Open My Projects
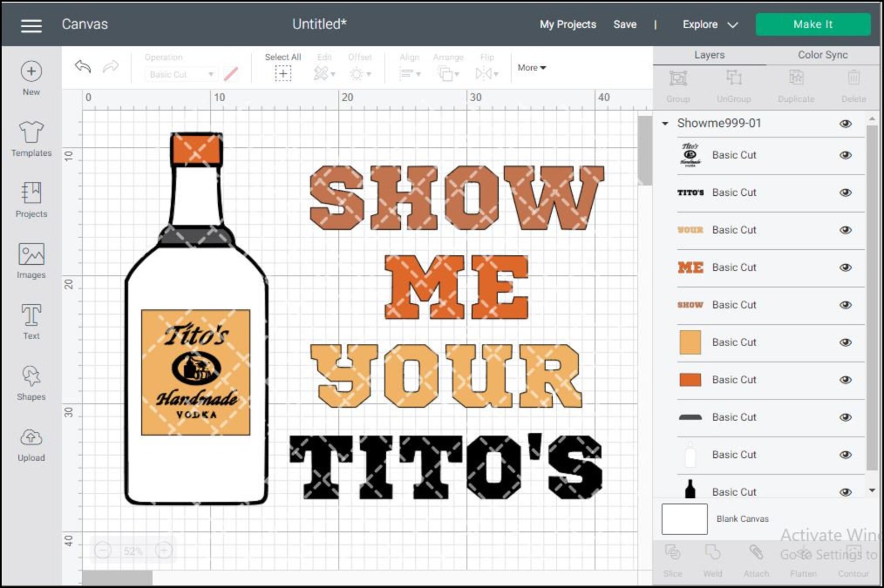This screenshot has width=884, height=588. click(x=568, y=24)
